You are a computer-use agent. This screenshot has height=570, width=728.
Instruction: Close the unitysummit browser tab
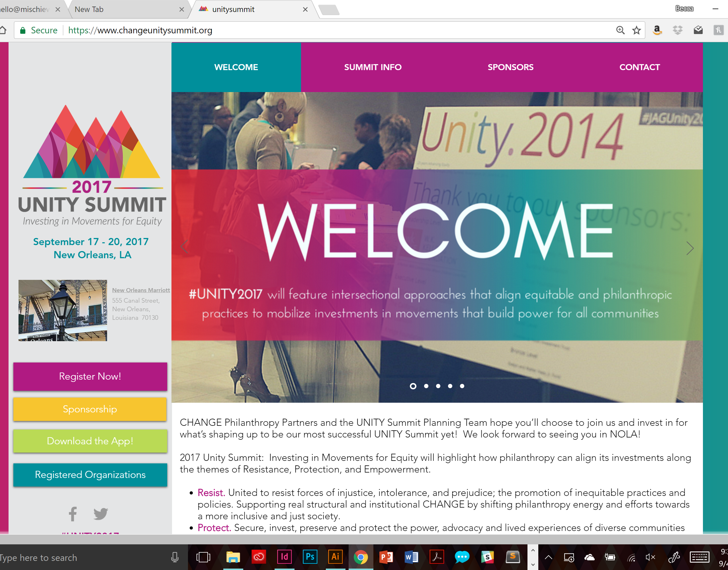[305, 9]
